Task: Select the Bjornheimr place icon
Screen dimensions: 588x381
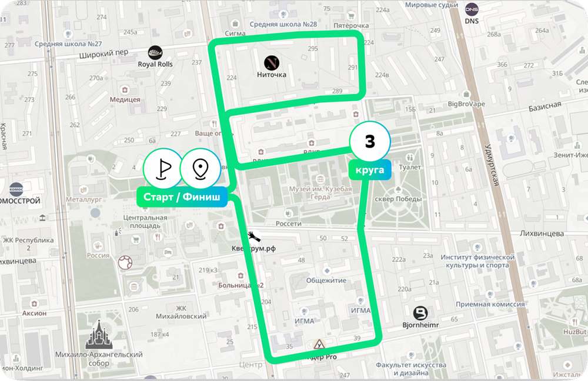Action: click(x=420, y=313)
